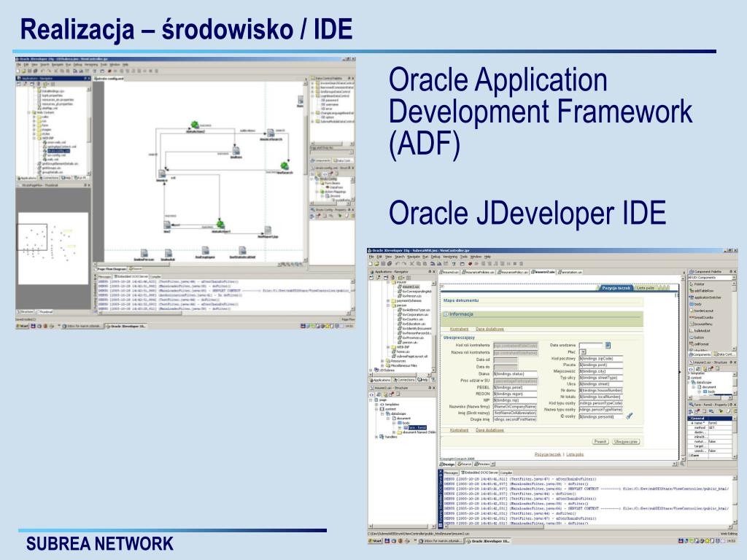Select Pointer in Component Palette
The width and height of the screenshot is (747, 560).
click(x=697, y=284)
